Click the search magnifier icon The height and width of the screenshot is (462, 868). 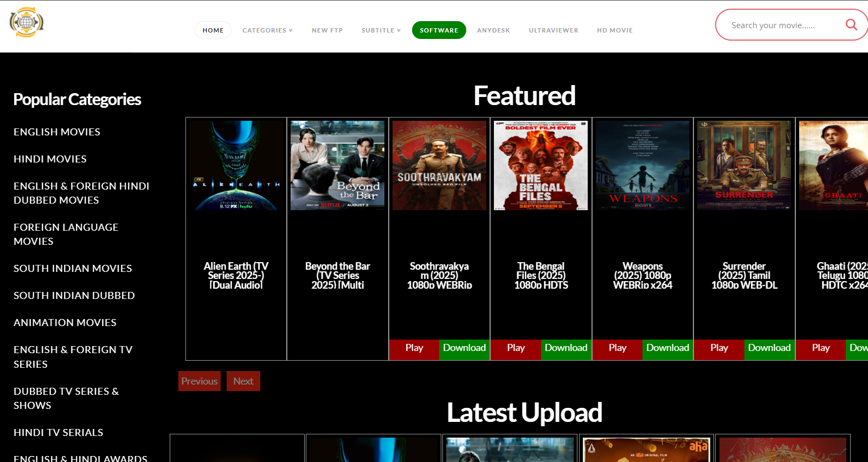pos(851,24)
